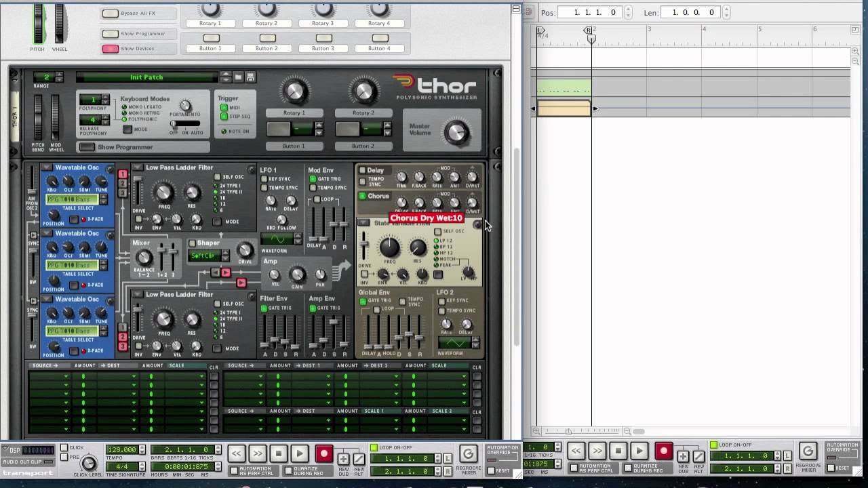Toggle Trigger MIDI button

click(224, 108)
